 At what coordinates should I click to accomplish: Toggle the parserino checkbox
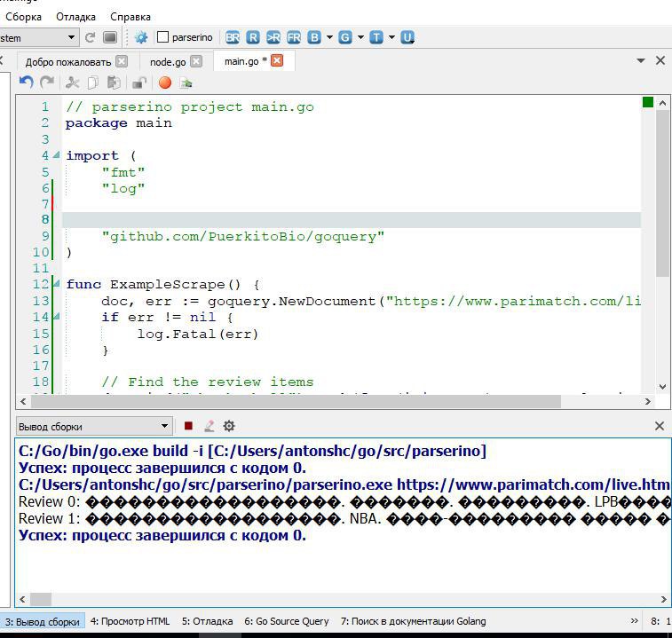162,37
